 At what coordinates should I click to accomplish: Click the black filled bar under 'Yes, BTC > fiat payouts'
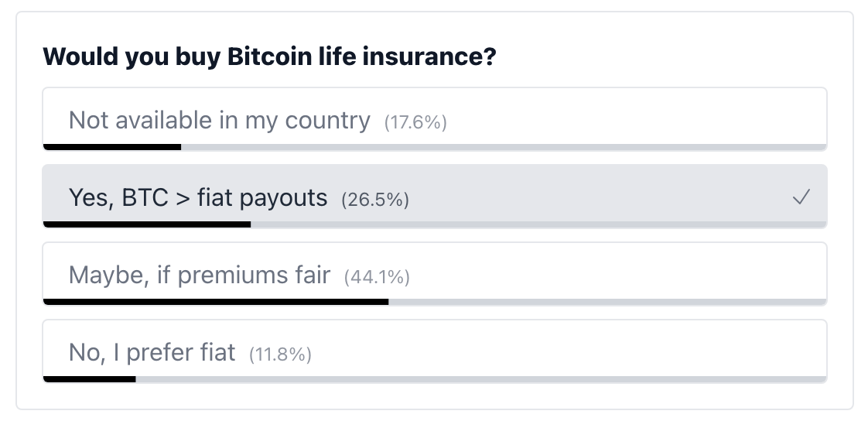coord(147,224)
